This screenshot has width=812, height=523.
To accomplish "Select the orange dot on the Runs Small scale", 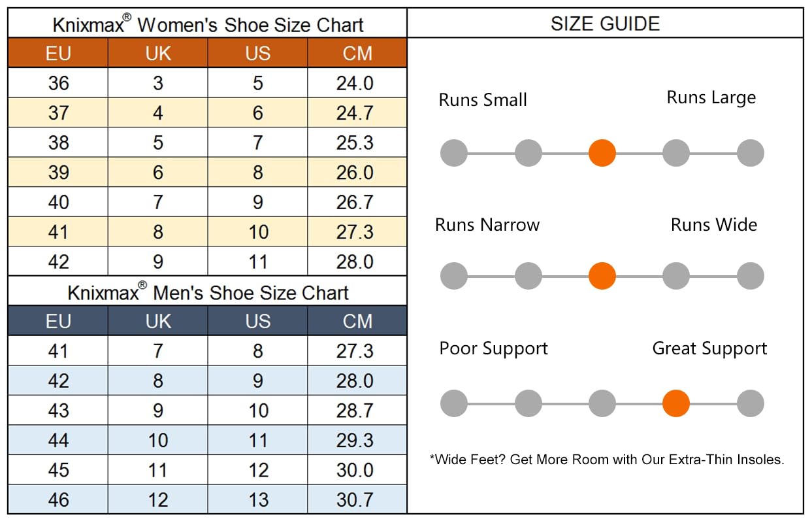I will pos(602,153).
